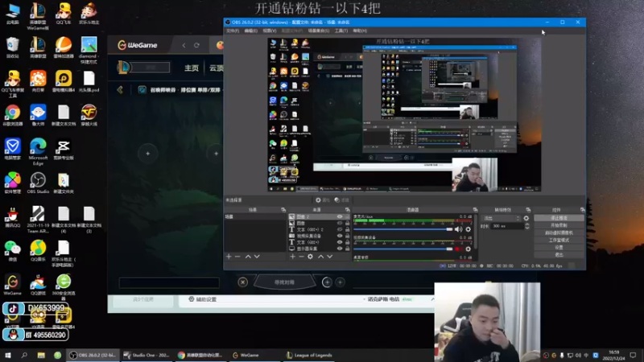
Task: Open 辅助设置 in WeGame bottom bar
Action: [x=203, y=299]
